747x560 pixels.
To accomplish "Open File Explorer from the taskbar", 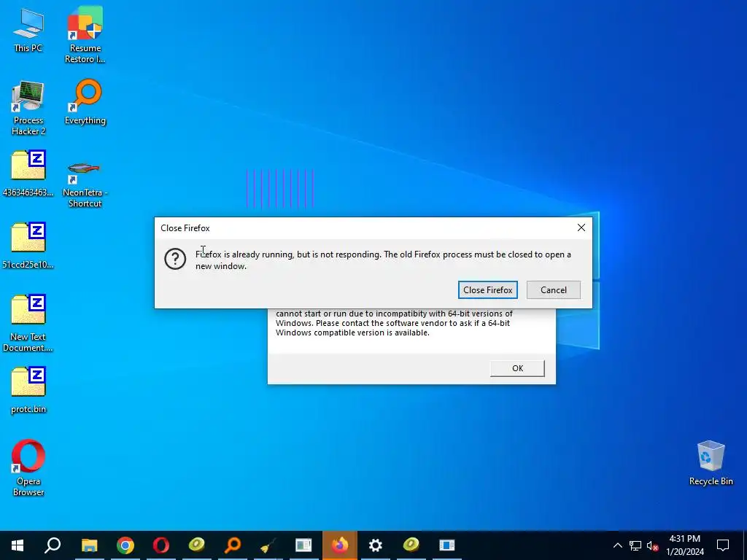I will pos(89,545).
